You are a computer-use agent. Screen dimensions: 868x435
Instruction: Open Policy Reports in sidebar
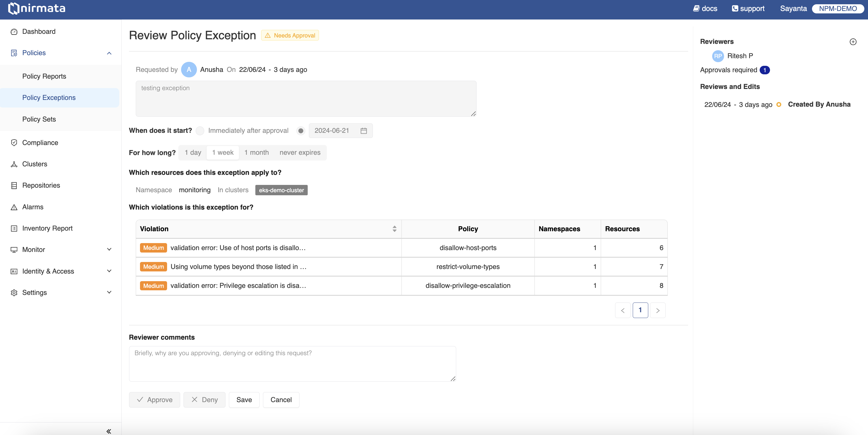point(44,76)
